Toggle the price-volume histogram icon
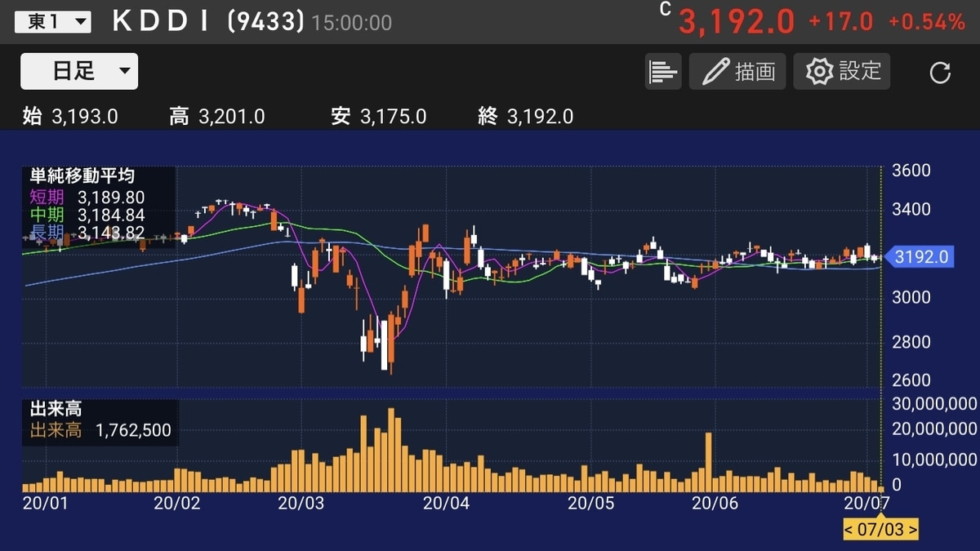980x551 pixels. pyautogui.click(x=662, y=71)
